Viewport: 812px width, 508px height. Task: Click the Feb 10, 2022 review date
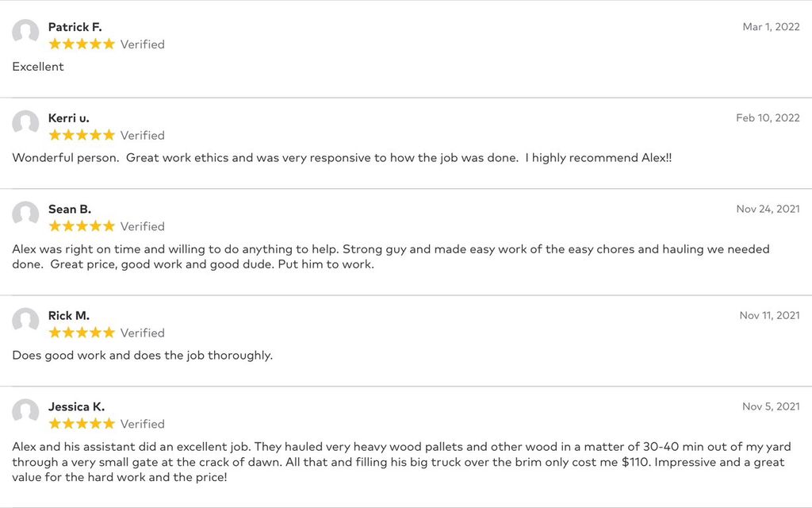[x=768, y=118]
